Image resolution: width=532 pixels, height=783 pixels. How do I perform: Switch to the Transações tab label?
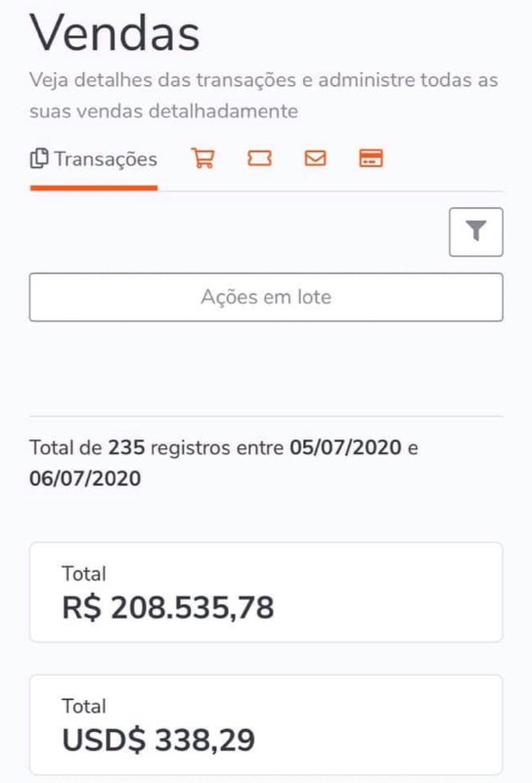click(106, 160)
